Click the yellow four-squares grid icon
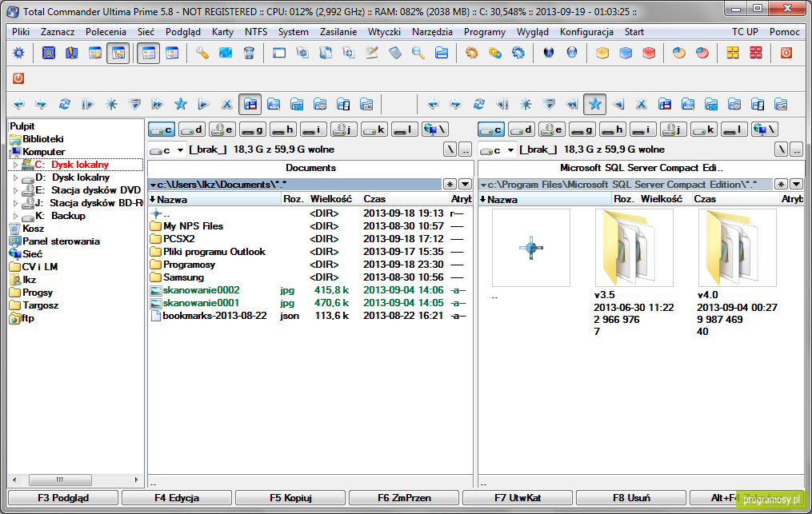 733,53
